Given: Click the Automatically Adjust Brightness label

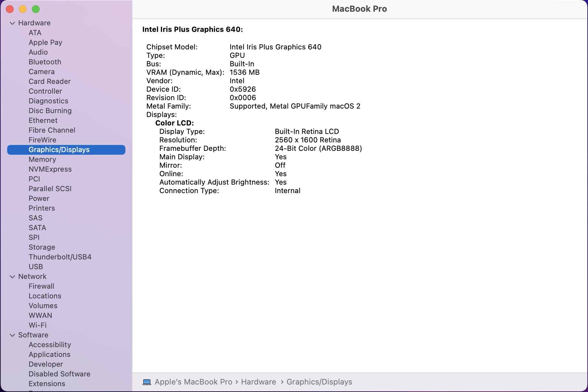Looking at the screenshot, I should click(x=214, y=182).
